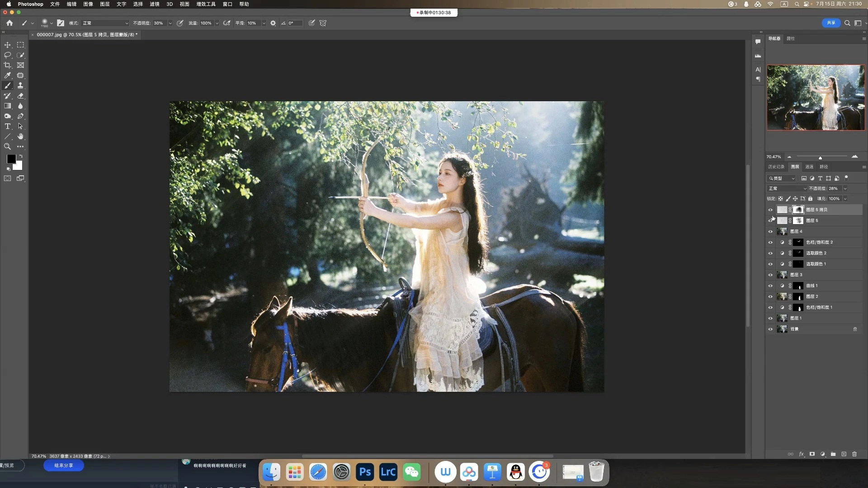
Task: Select the Lasso tool
Action: 8,55
